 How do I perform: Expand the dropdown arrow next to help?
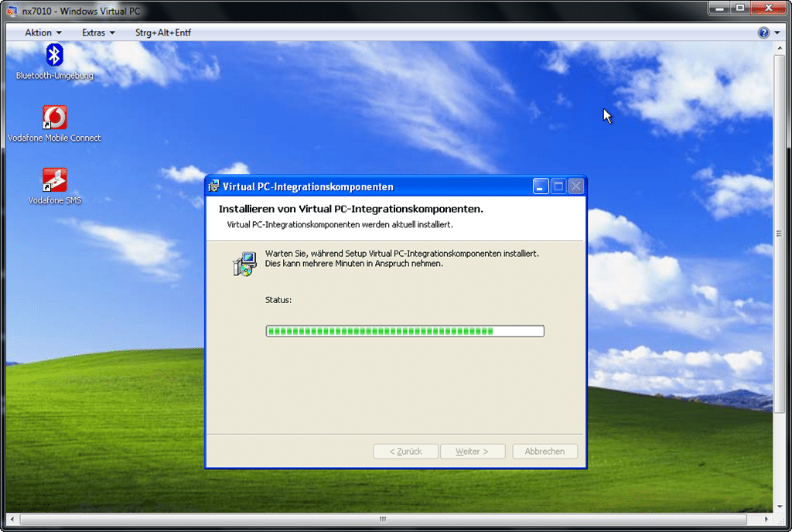pyautogui.click(x=777, y=32)
